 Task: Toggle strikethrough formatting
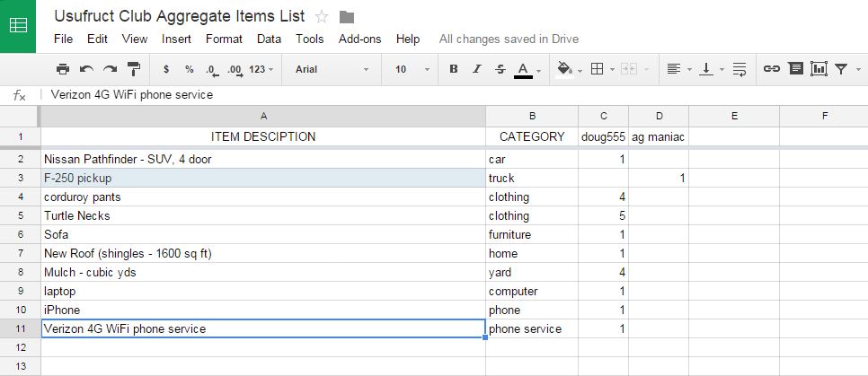pyautogui.click(x=500, y=69)
